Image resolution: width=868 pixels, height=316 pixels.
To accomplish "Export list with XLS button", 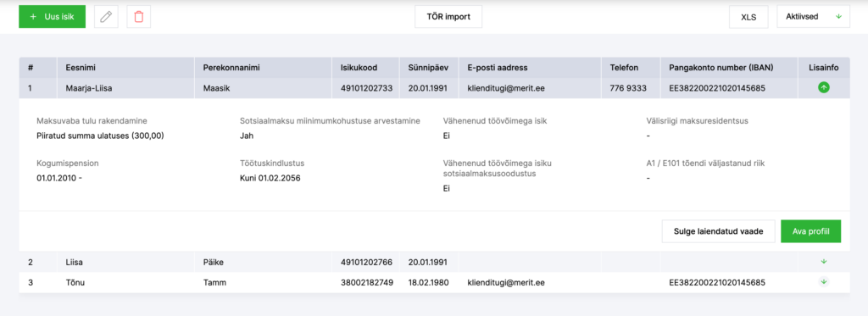I will click(x=749, y=17).
